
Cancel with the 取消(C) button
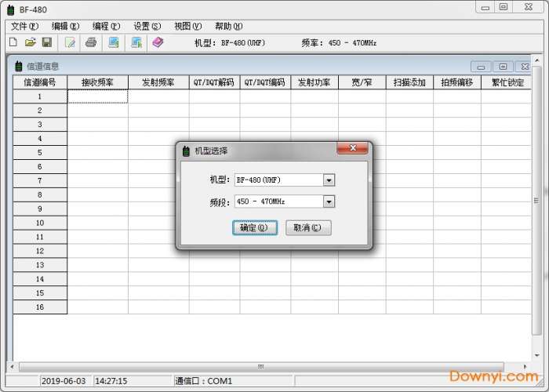(x=308, y=228)
